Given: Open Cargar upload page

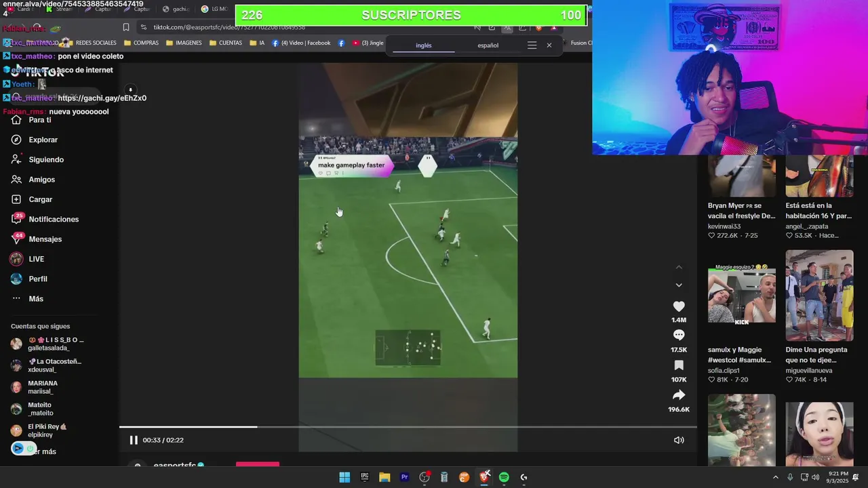Looking at the screenshot, I should click(x=32, y=199).
